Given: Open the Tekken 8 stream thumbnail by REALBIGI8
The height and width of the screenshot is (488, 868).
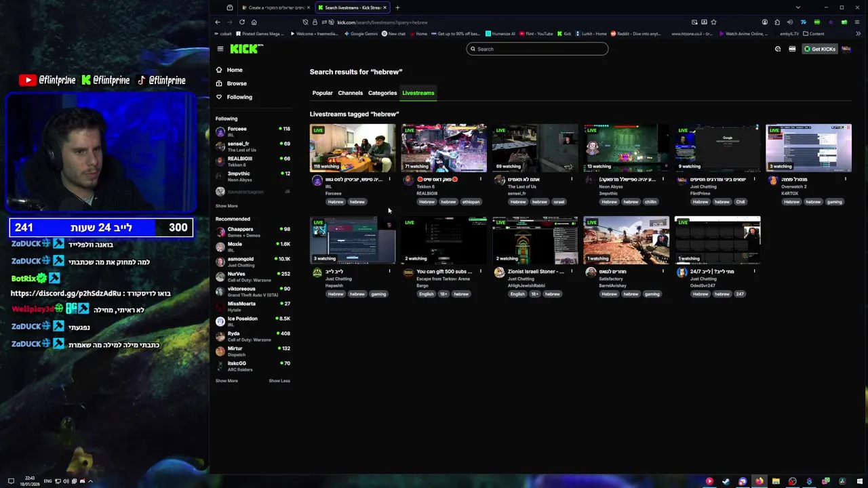Looking at the screenshot, I should tap(444, 148).
